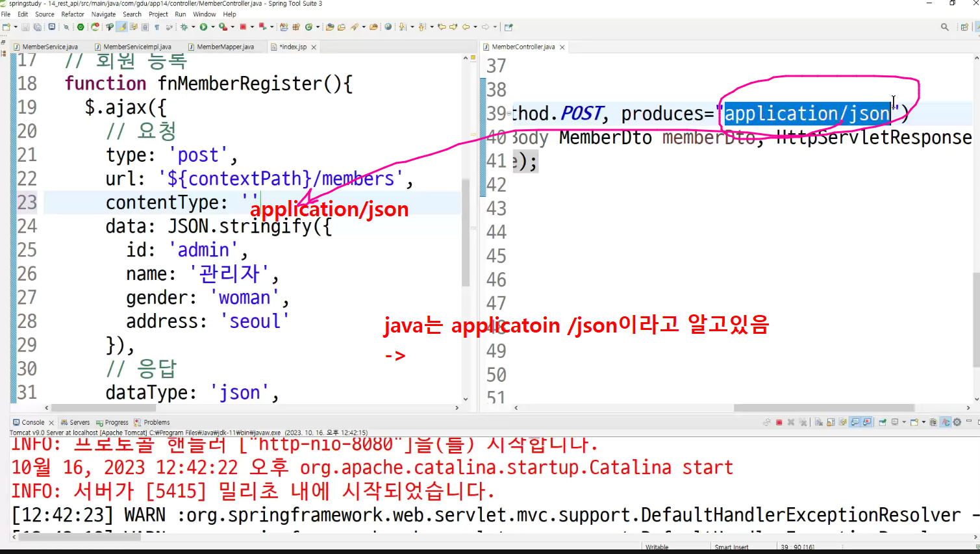Click the New file wizard icon
This screenshot has width=980, height=554.
click(x=6, y=27)
